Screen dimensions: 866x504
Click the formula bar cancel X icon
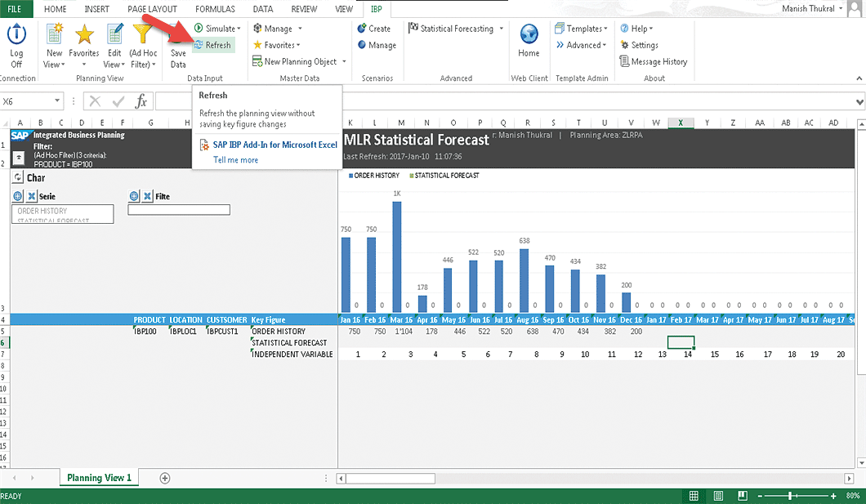coord(95,101)
